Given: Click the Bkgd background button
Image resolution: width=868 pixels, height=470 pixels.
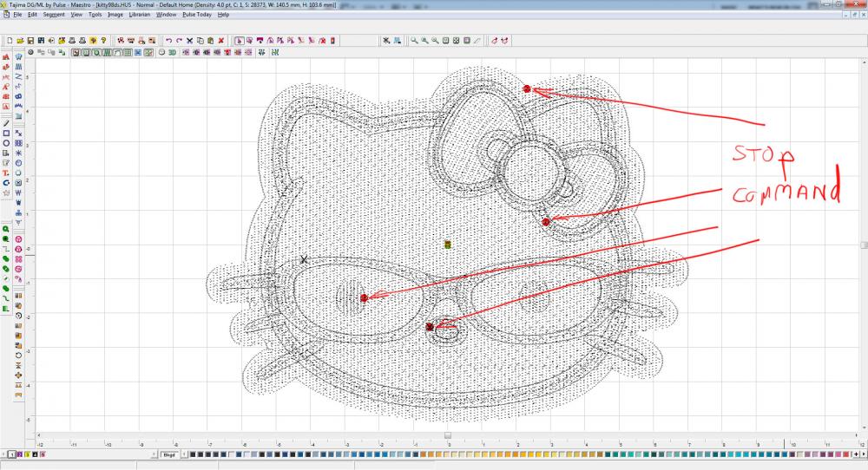Looking at the screenshot, I should click(169, 454).
